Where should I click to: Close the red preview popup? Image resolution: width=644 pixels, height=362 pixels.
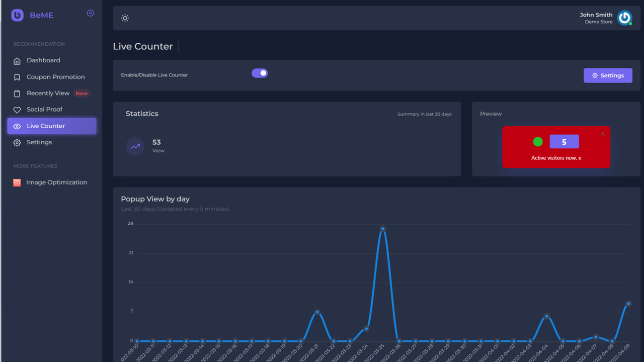[x=603, y=134]
